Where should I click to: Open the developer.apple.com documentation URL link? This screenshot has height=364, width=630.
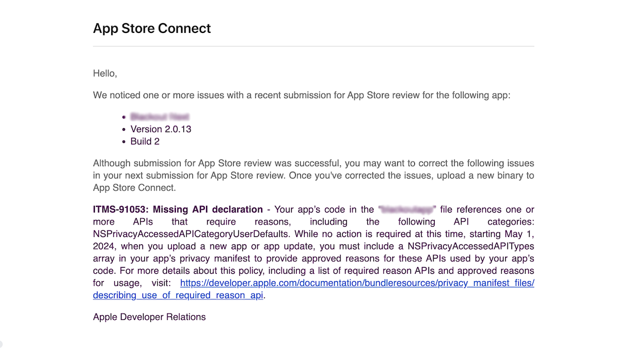(x=356, y=283)
